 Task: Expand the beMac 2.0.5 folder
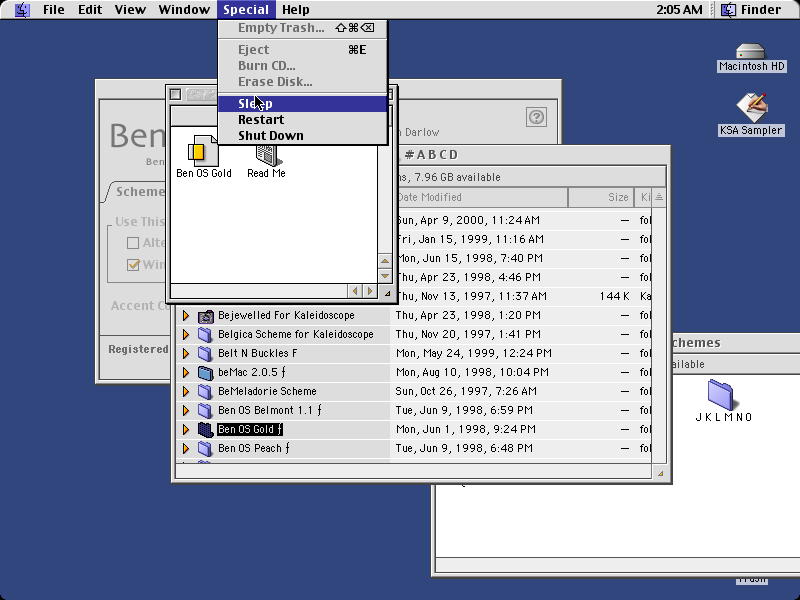pyautogui.click(x=186, y=373)
